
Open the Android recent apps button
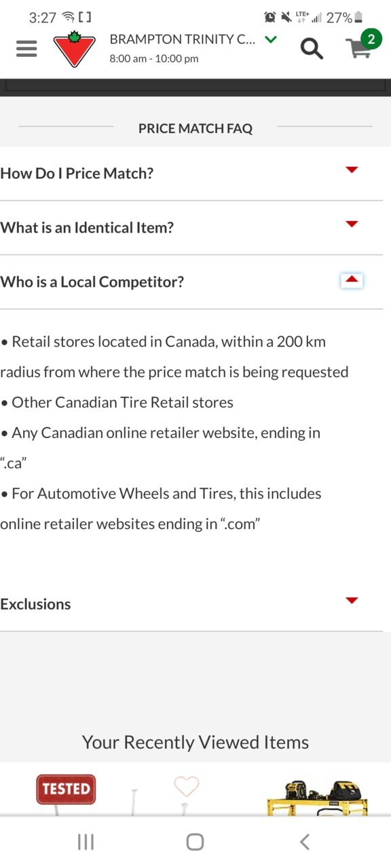[86, 842]
